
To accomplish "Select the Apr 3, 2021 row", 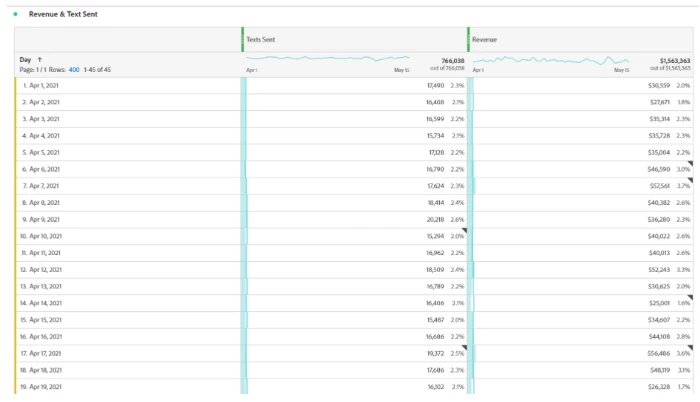I will pyautogui.click(x=354, y=119).
